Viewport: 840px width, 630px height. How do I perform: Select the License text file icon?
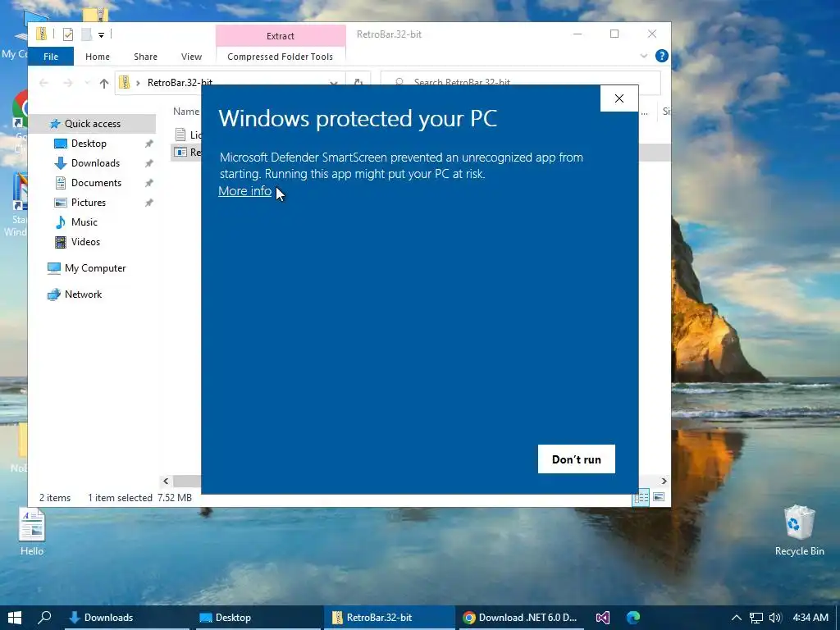tap(180, 135)
